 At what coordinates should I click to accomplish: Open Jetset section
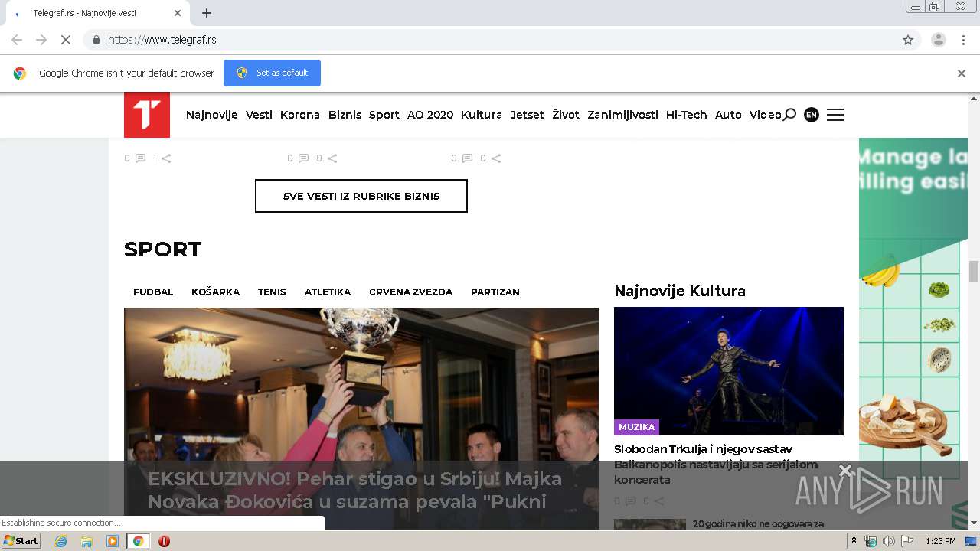click(x=528, y=115)
